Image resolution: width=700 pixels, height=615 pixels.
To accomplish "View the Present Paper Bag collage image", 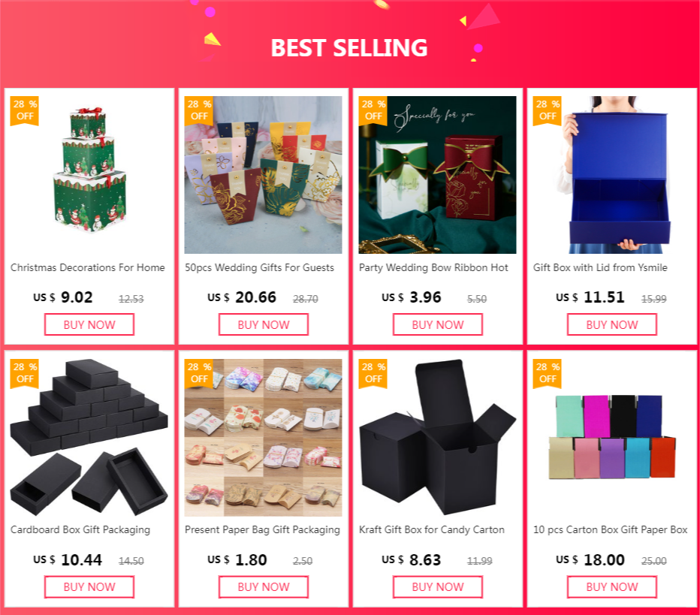I will point(263,437).
